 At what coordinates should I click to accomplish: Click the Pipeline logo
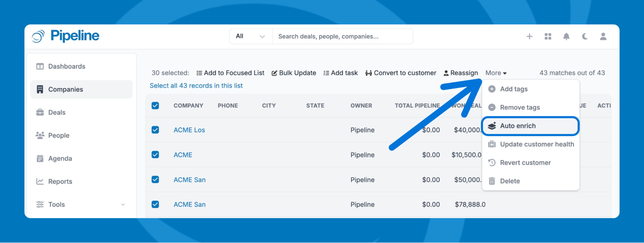tap(66, 36)
